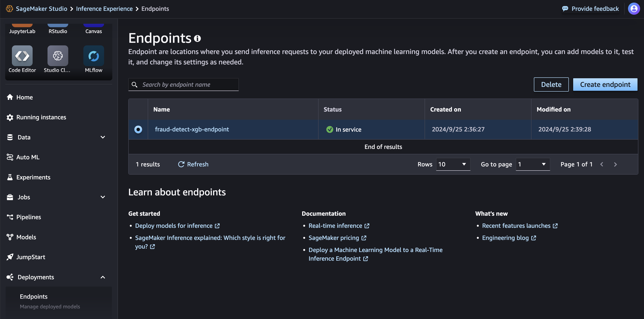Expand the Data menu section

point(103,137)
